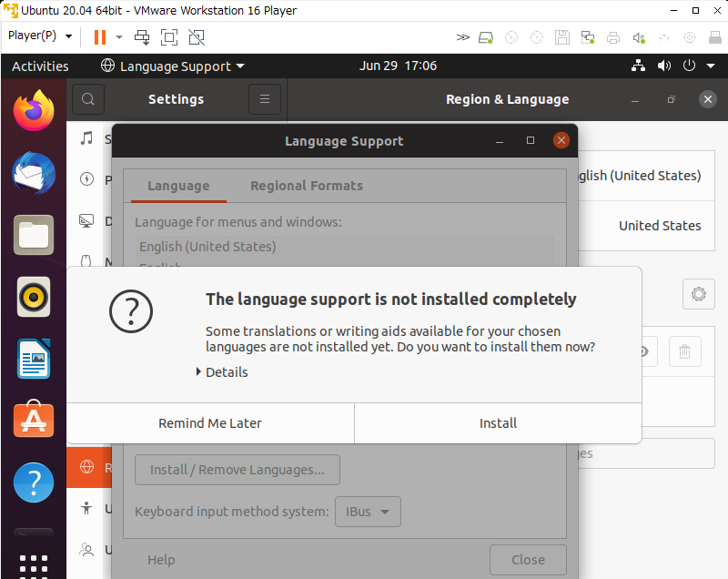The width and height of the screenshot is (728, 579).
Task: Launch Thunderbird mail from the dock
Action: [34, 173]
